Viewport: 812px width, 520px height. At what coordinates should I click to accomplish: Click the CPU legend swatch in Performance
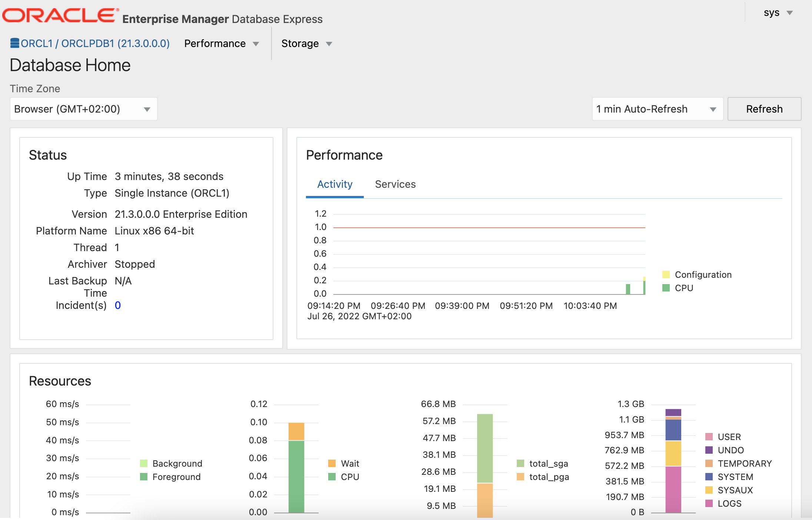point(666,288)
